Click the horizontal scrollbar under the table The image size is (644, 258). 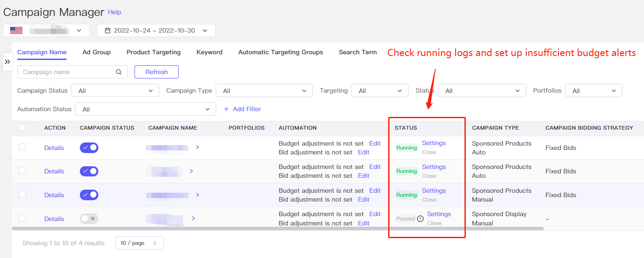point(278,228)
